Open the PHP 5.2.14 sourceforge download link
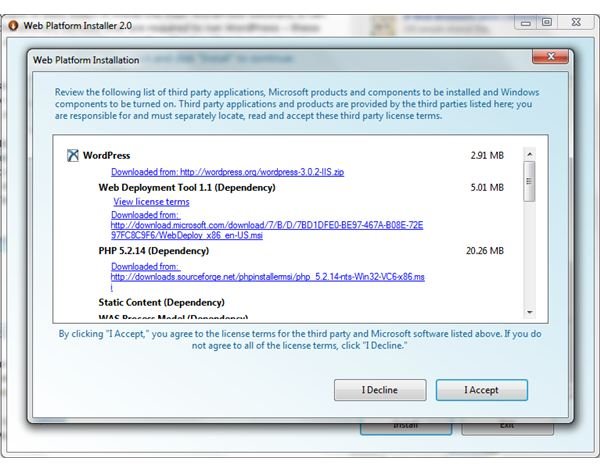 [267, 277]
